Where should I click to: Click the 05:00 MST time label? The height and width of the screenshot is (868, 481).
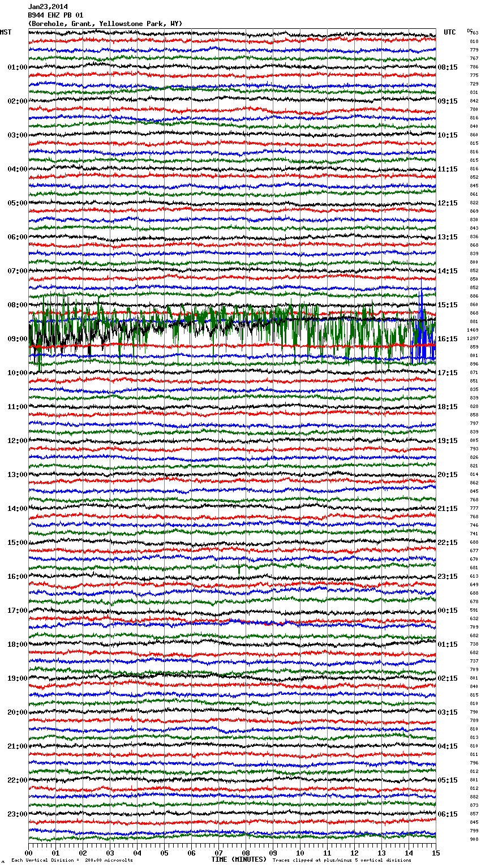[x=18, y=203]
